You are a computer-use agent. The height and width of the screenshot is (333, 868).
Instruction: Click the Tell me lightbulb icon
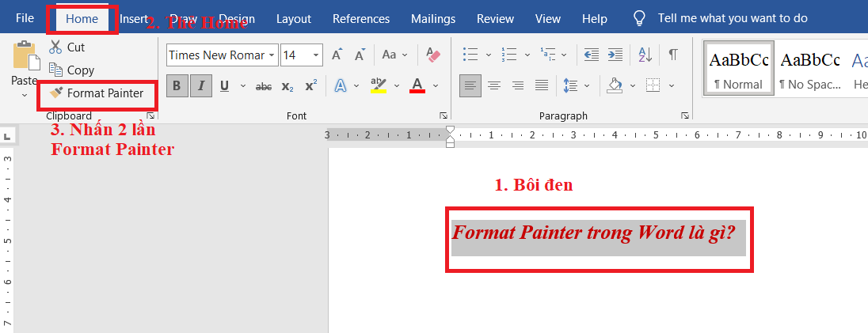point(640,19)
